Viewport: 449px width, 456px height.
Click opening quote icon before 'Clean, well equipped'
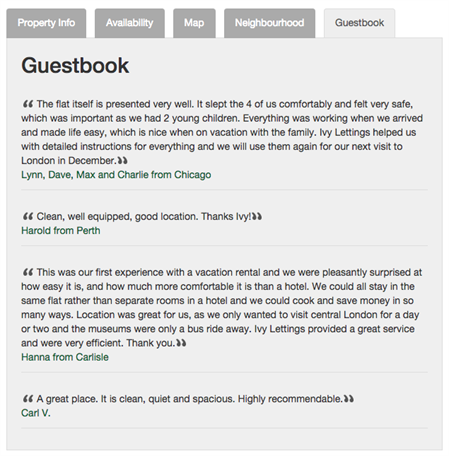click(28, 217)
